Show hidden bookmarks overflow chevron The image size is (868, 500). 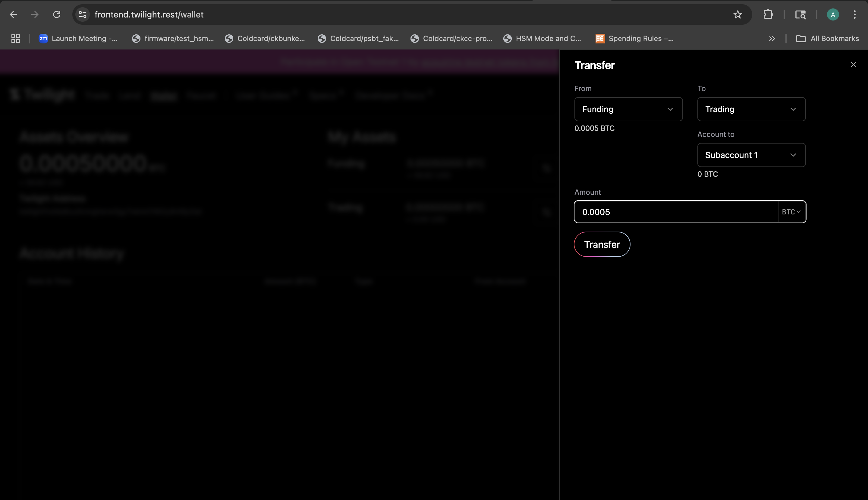pos(772,39)
